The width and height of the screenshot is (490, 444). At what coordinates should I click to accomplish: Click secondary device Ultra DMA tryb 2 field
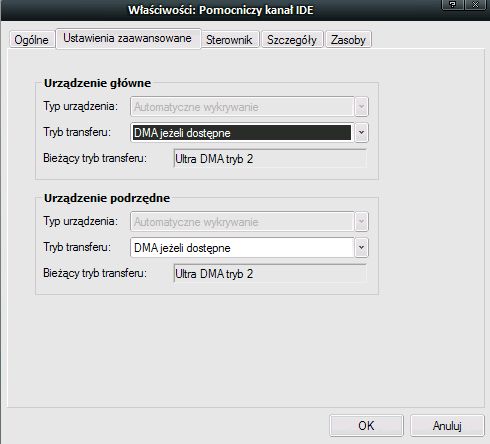(270, 274)
